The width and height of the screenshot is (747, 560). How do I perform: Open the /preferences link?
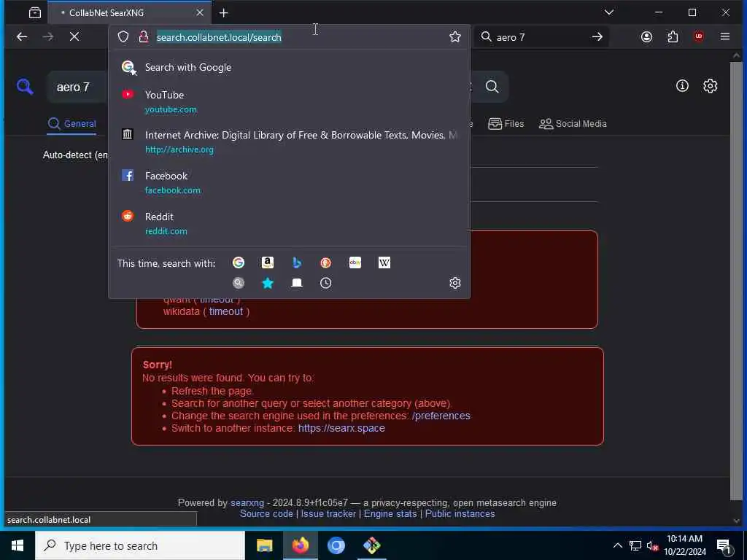pos(441,416)
